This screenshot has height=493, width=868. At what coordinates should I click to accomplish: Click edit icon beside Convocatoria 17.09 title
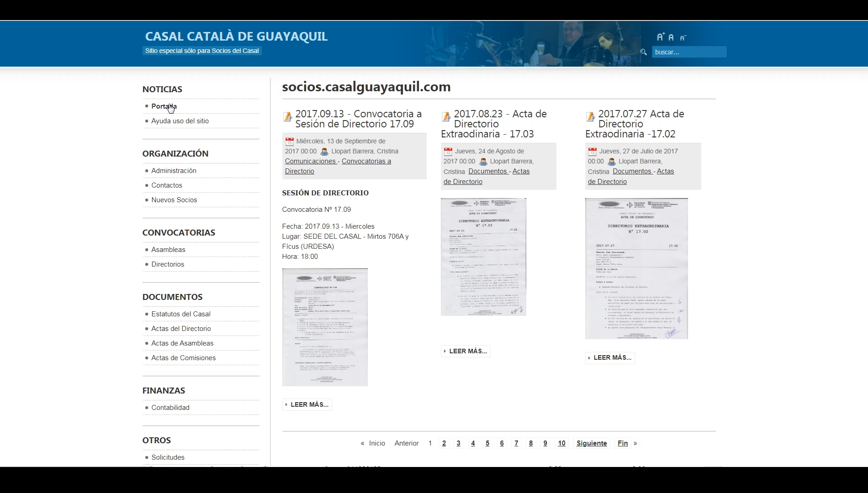pyautogui.click(x=288, y=117)
